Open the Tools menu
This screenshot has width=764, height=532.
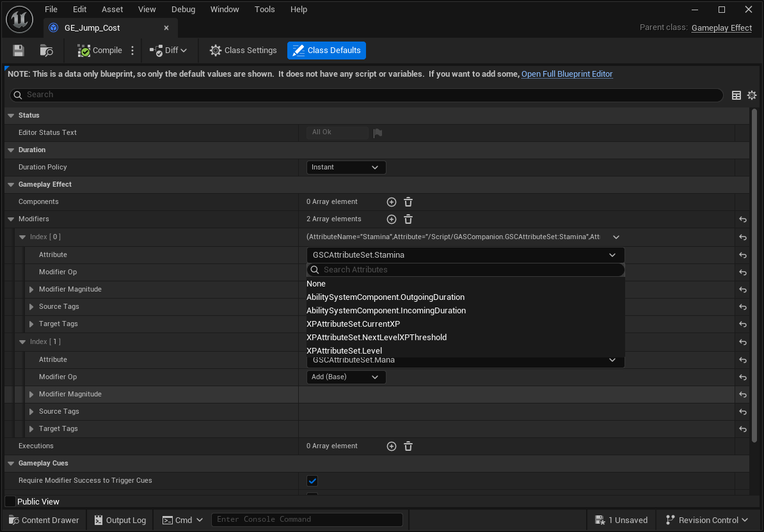pyautogui.click(x=264, y=9)
